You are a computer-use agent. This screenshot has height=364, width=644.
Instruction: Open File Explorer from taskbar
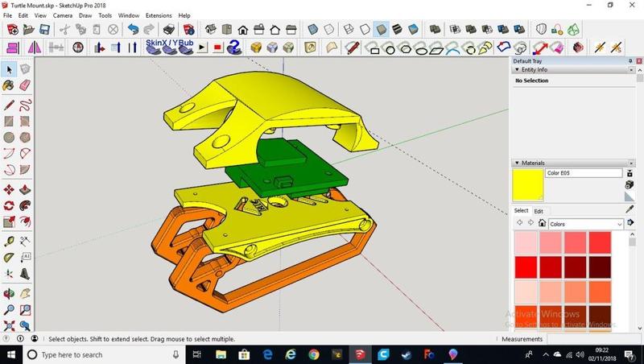point(221,354)
